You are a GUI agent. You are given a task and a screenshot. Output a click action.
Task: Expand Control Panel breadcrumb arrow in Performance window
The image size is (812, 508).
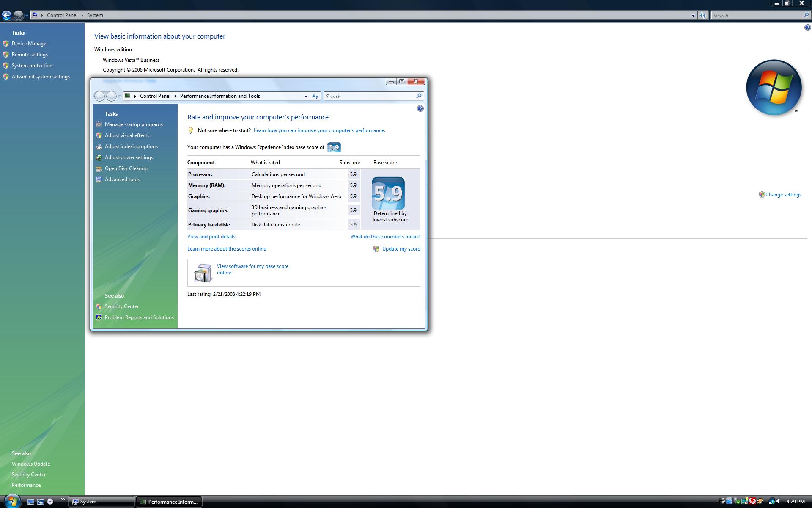pyautogui.click(x=175, y=97)
